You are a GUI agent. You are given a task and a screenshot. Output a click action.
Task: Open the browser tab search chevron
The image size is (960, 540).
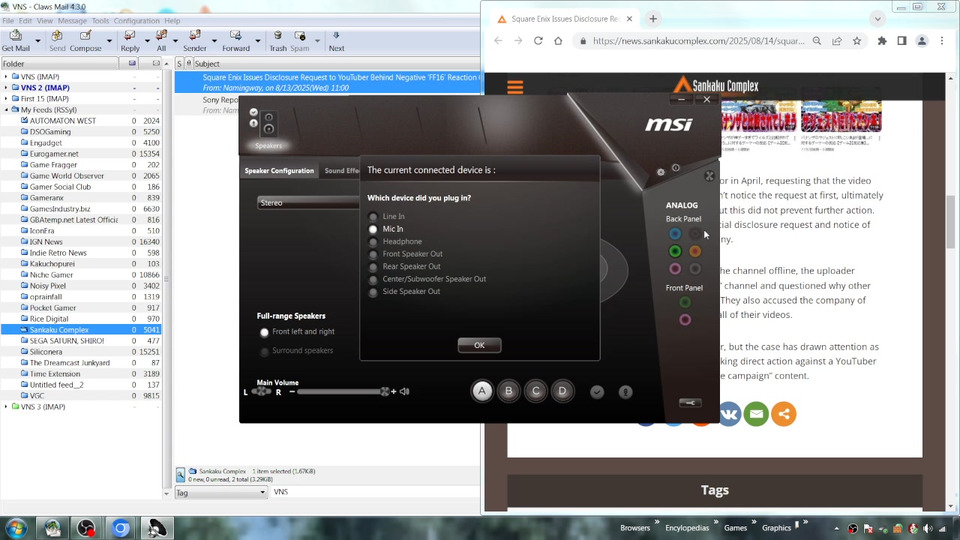(x=877, y=19)
